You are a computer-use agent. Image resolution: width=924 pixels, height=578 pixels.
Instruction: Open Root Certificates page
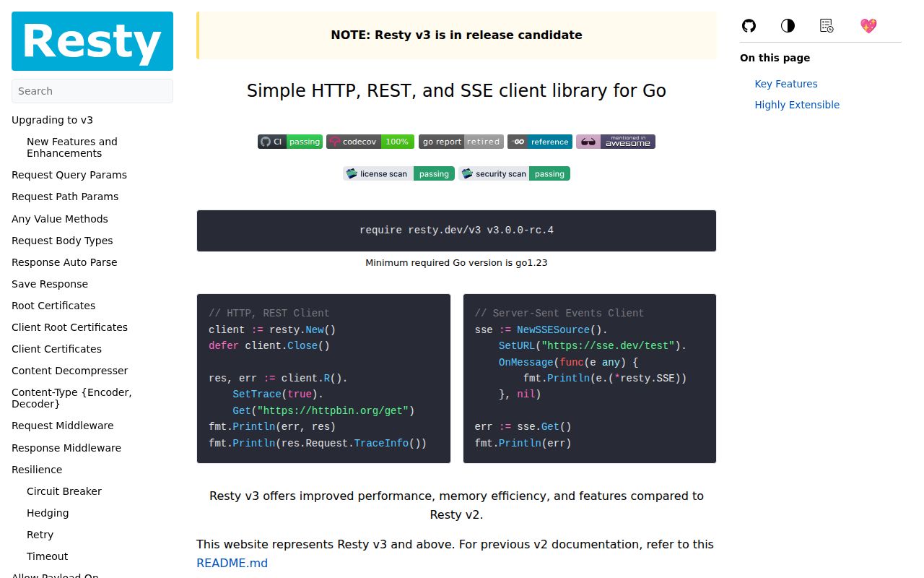click(53, 306)
